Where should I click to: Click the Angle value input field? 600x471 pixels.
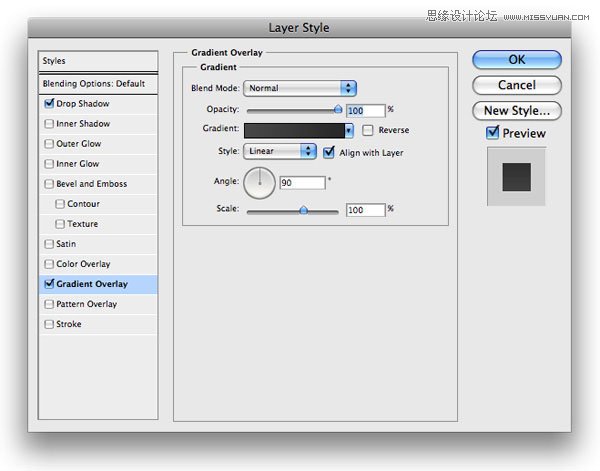tap(303, 183)
